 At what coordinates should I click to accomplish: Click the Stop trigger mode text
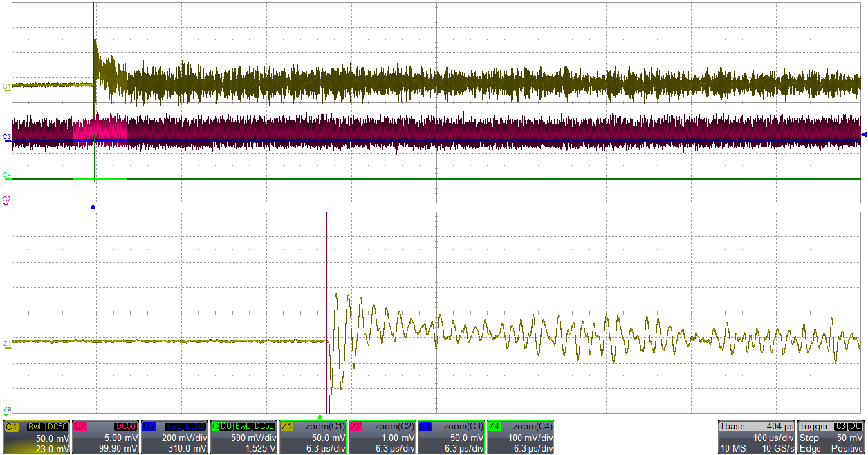pyautogui.click(x=809, y=438)
